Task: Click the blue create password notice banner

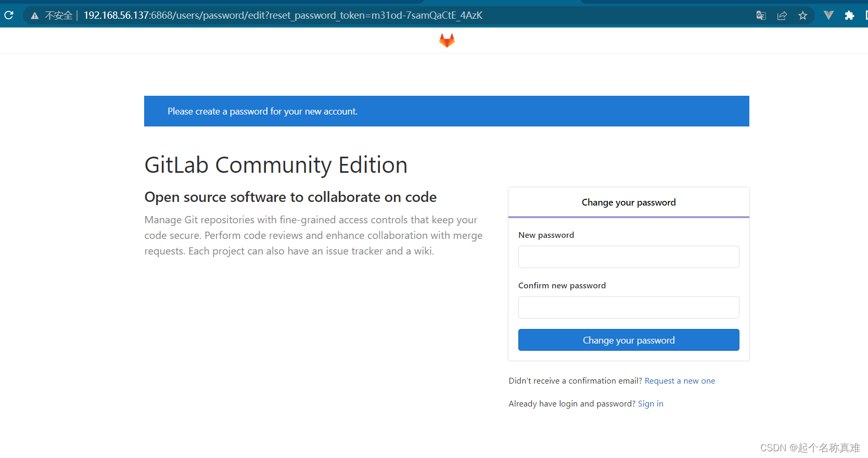Action: [x=446, y=111]
